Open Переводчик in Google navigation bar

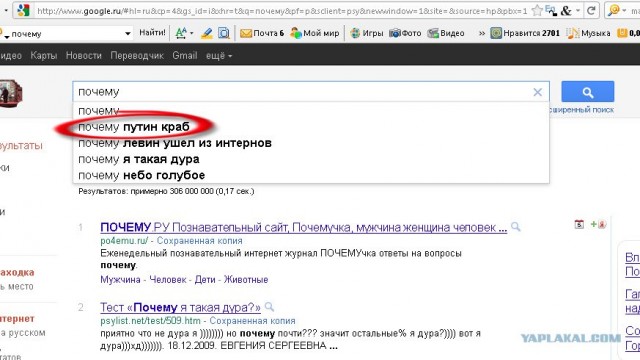point(137,56)
